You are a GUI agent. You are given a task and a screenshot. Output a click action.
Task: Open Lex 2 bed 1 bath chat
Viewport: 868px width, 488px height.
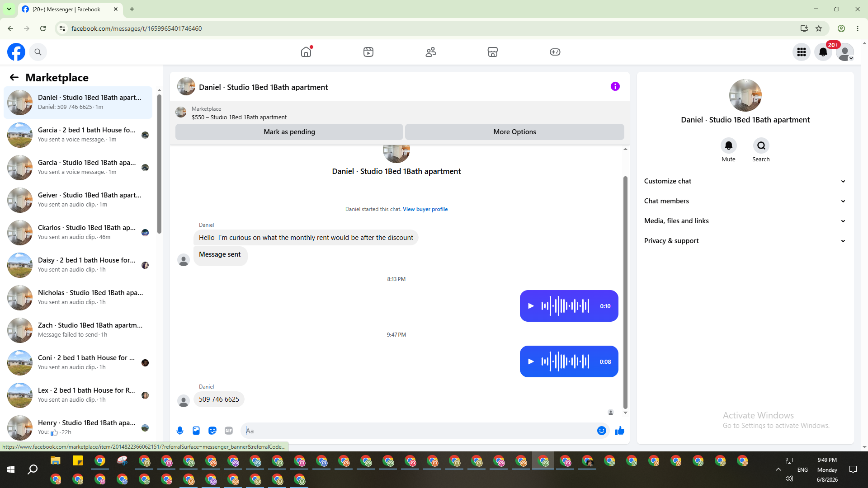point(78,395)
